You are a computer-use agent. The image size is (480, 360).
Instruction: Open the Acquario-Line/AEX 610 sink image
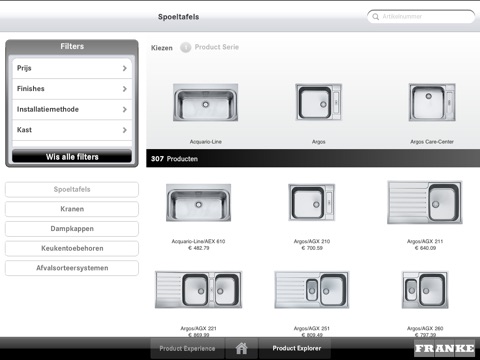(199, 203)
